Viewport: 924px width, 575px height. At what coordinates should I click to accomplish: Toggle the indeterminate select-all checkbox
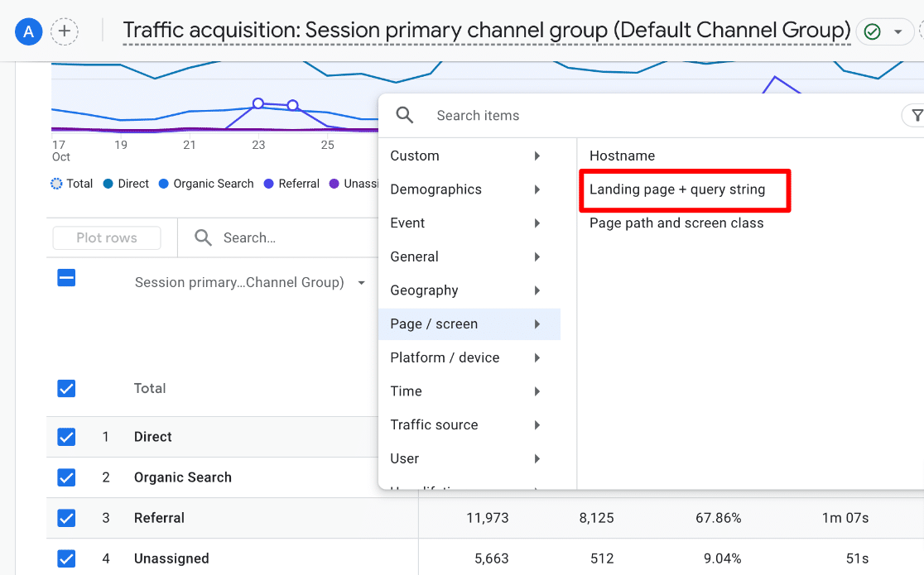(66, 278)
